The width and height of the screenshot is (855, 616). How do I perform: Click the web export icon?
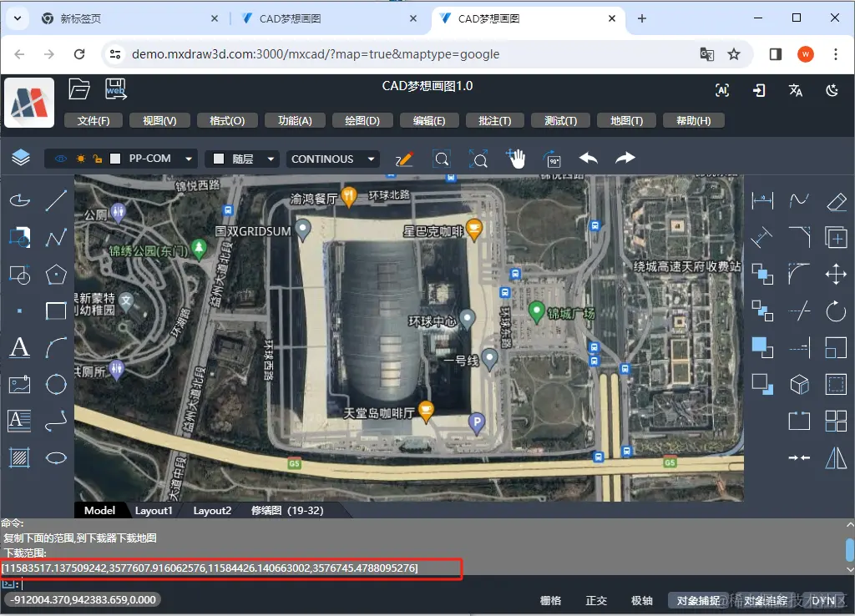(115, 88)
